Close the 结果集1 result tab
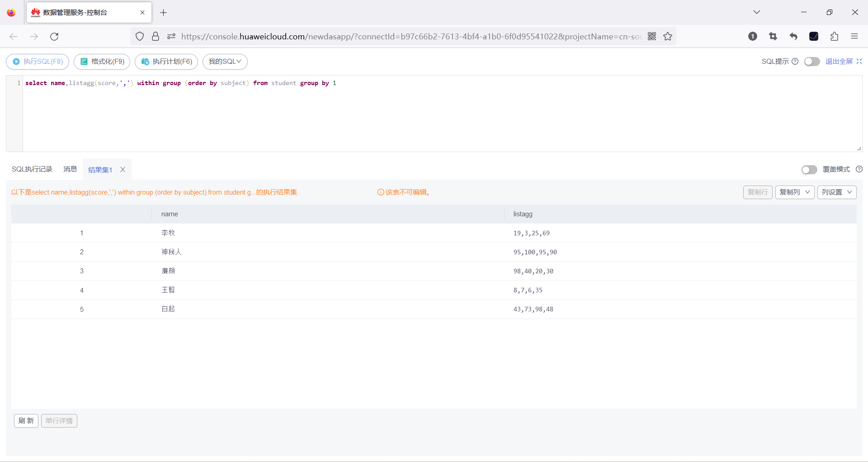This screenshot has height=462, width=868. pos(123,170)
